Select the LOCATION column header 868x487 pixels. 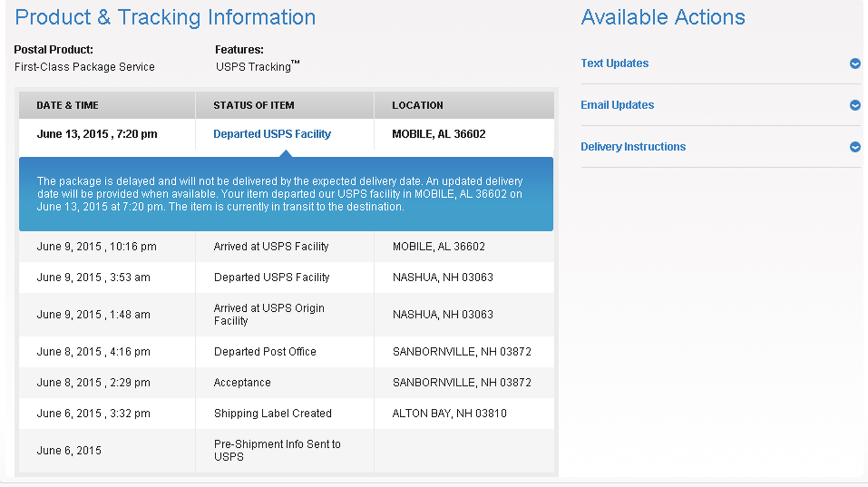418,106
